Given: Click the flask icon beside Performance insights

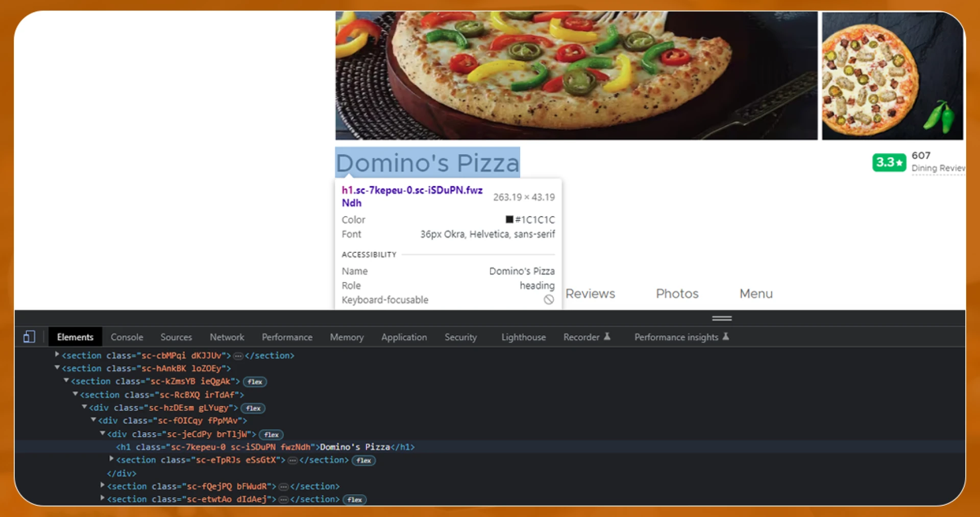Looking at the screenshot, I should [726, 336].
